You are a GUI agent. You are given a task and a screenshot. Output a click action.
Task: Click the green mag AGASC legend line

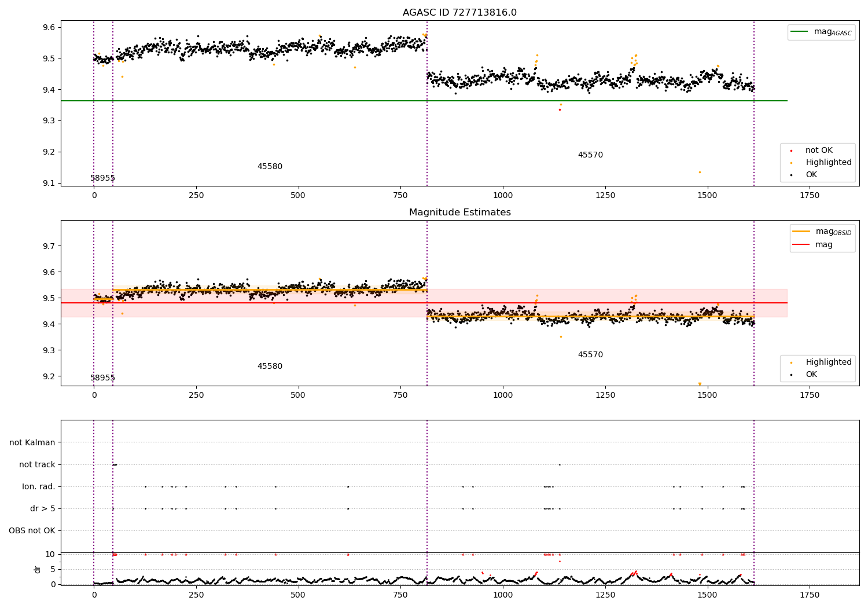[800, 32]
